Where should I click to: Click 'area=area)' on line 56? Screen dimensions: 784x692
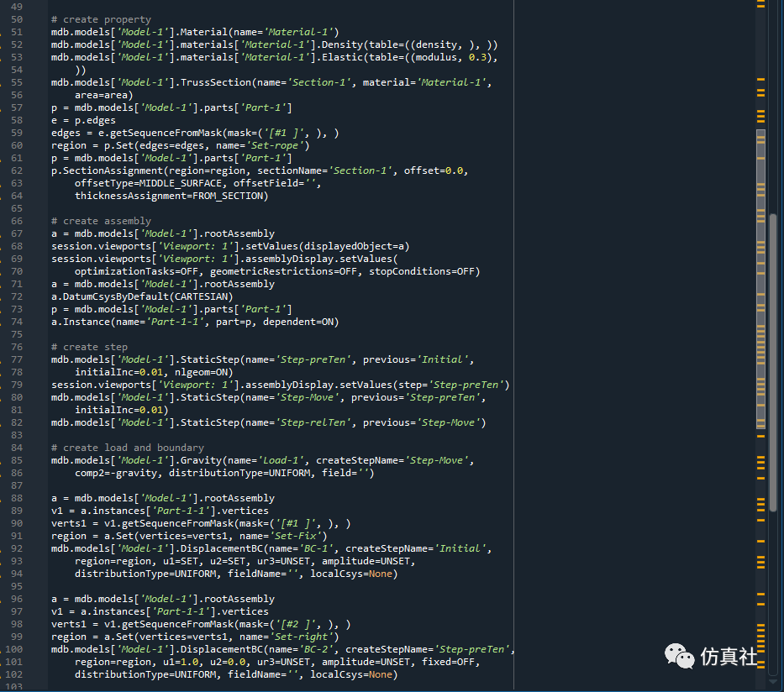click(x=104, y=95)
